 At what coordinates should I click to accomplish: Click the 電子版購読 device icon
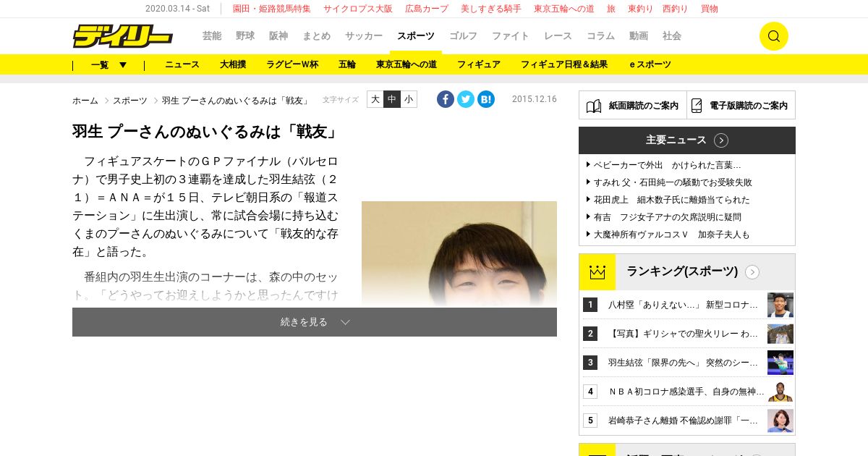click(697, 106)
